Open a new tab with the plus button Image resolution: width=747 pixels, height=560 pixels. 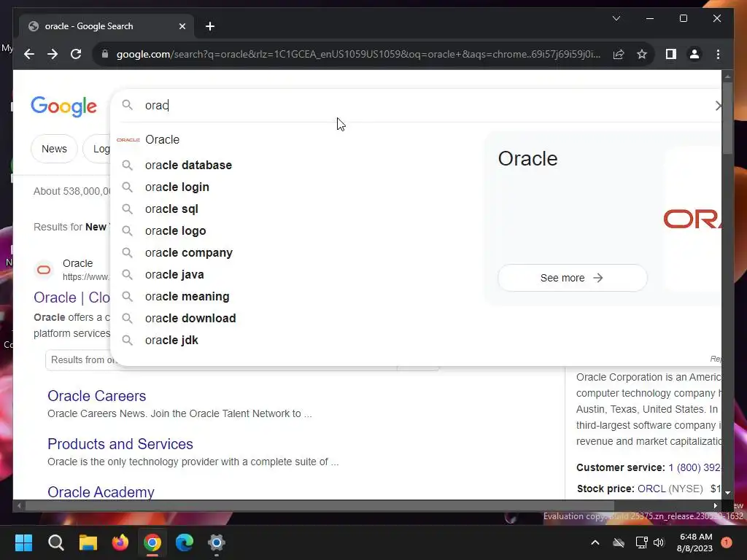coord(210,26)
